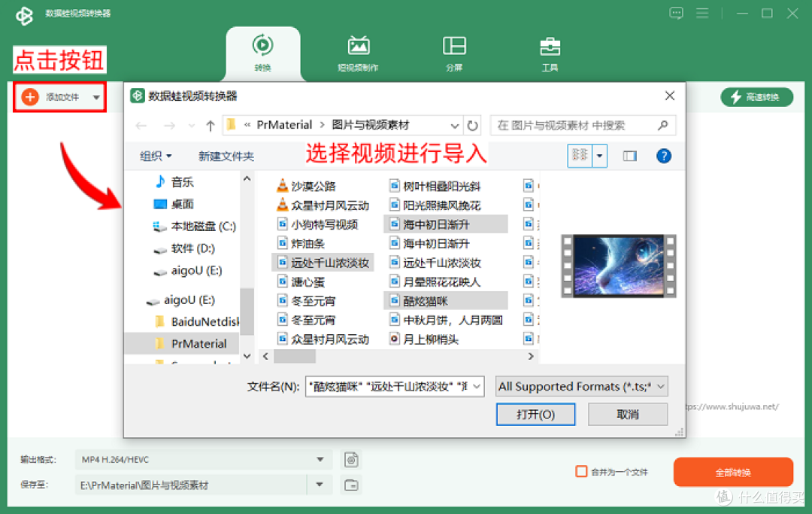Screen dimensions: 812x514
Task: Open the 转换 tab
Action: pos(263,53)
